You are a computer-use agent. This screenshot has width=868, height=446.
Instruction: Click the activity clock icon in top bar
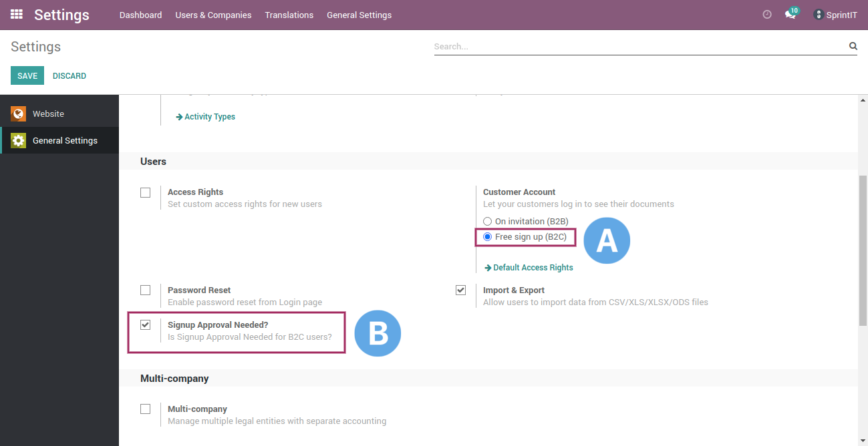tap(766, 14)
